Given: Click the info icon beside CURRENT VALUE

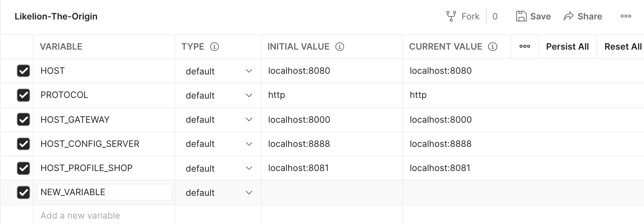Looking at the screenshot, I should click(493, 47).
